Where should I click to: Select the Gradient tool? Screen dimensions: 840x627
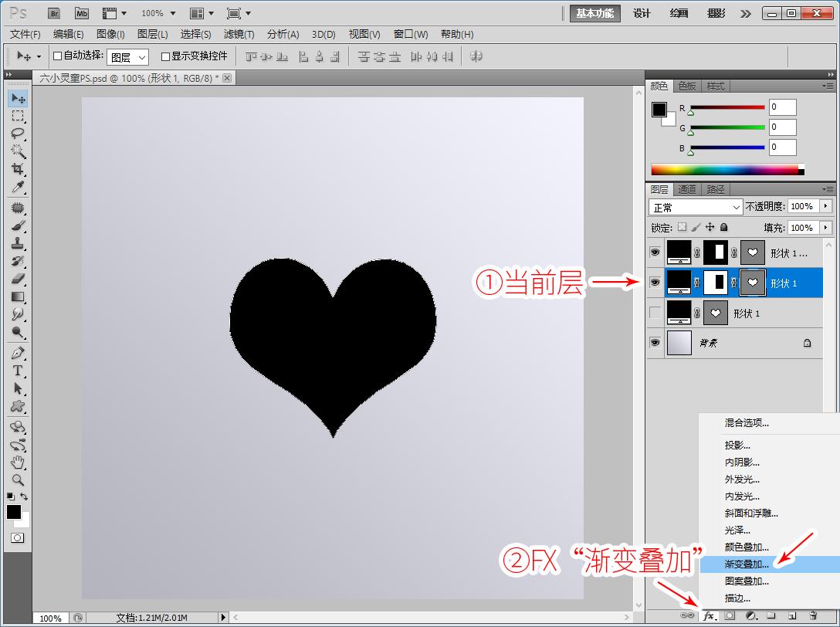coord(18,297)
